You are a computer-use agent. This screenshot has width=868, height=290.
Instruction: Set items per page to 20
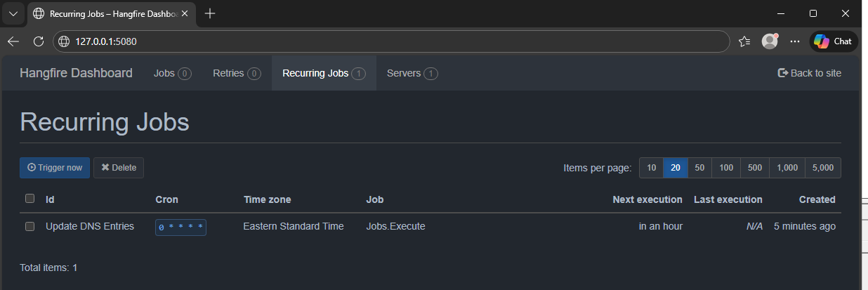(x=676, y=168)
